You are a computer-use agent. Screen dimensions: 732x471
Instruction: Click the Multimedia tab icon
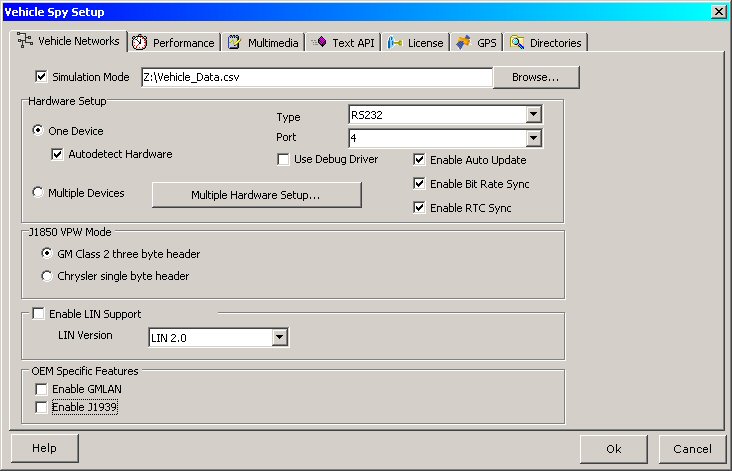[234, 43]
